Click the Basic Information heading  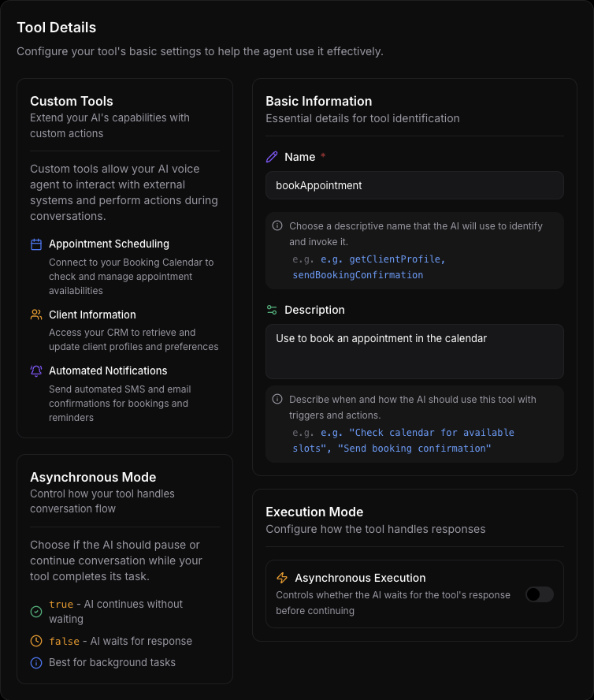tap(318, 101)
